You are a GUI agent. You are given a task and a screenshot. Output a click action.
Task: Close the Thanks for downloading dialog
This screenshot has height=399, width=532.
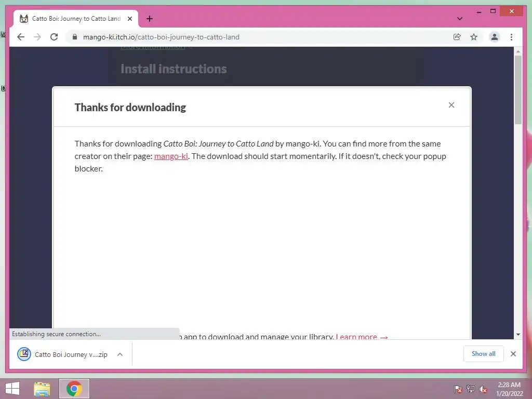click(451, 105)
